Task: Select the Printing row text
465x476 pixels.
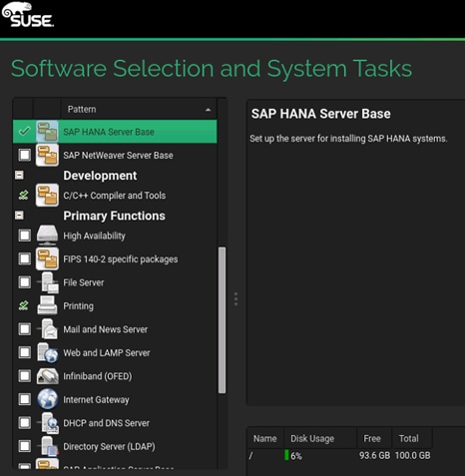Action: [78, 306]
